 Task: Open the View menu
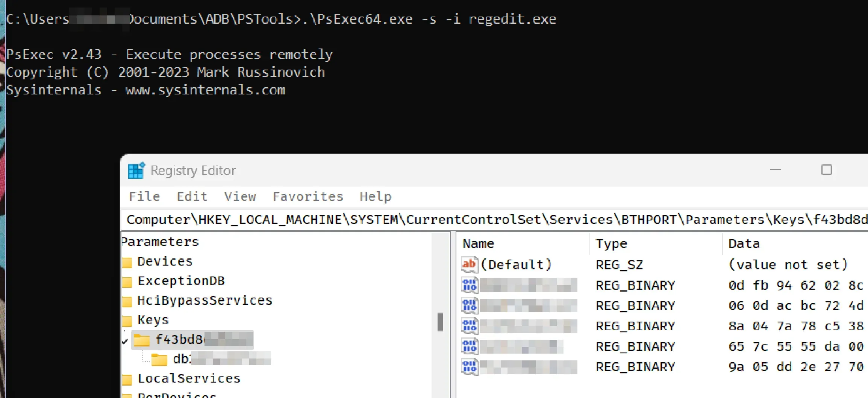(x=240, y=196)
